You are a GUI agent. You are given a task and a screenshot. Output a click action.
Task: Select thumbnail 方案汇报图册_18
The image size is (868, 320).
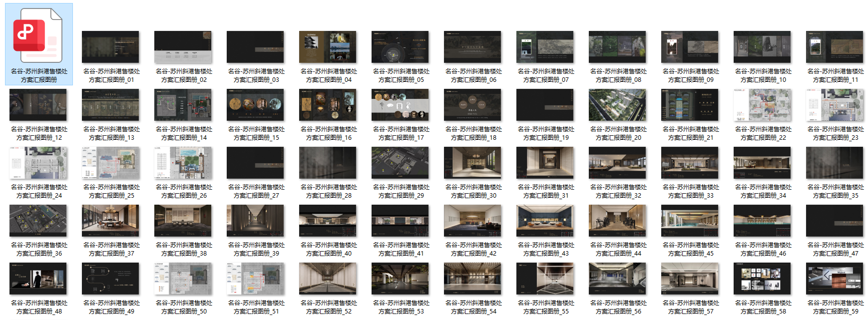472,105
